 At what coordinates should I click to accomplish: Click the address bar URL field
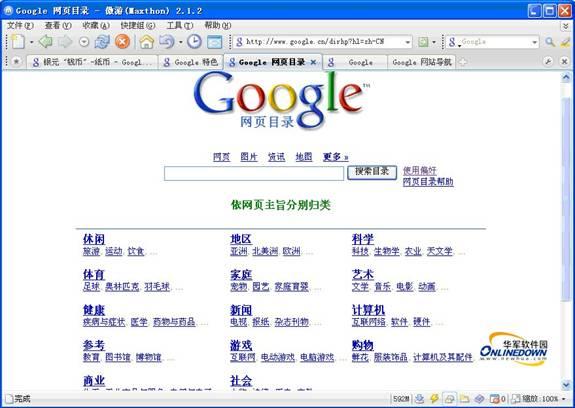click(x=323, y=42)
